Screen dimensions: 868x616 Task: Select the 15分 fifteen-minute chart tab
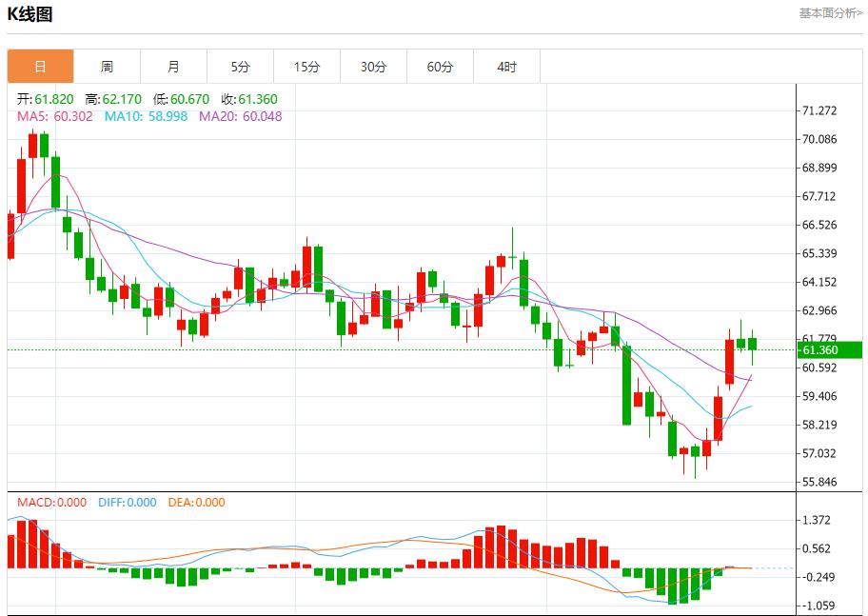[x=306, y=67]
